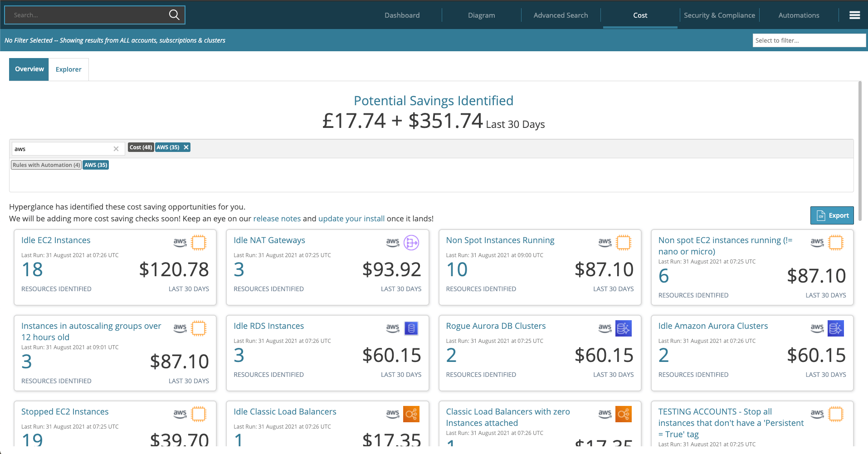Screen dimensions: 868x454
Task: Toggle the AWS (35) tag in second row
Action: pos(96,165)
